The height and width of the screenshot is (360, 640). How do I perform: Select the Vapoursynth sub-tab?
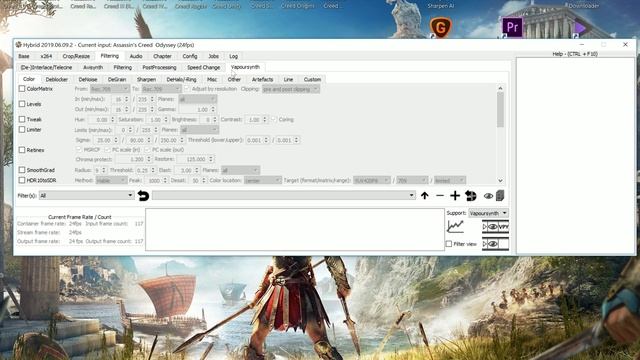pyautogui.click(x=245, y=67)
